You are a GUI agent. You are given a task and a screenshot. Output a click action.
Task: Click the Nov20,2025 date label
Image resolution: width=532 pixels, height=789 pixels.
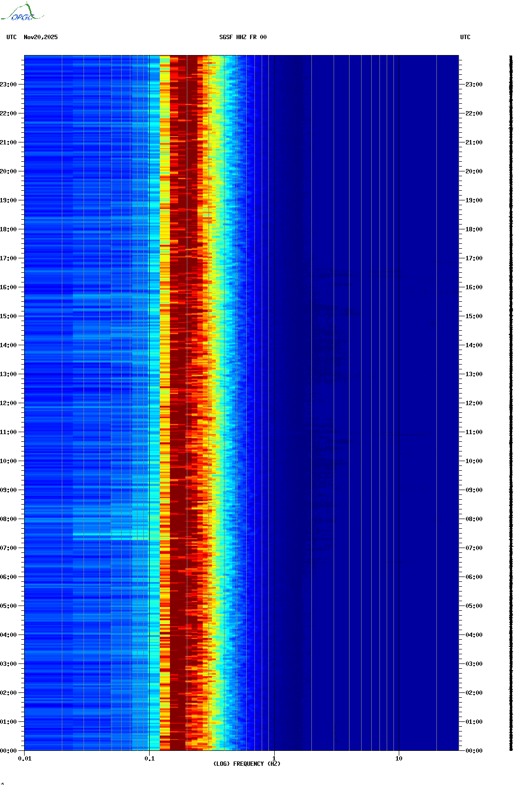[x=41, y=37]
